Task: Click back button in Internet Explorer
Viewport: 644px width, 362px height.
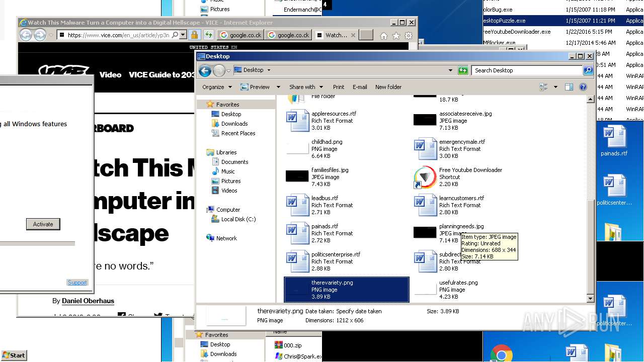Action: click(26, 35)
